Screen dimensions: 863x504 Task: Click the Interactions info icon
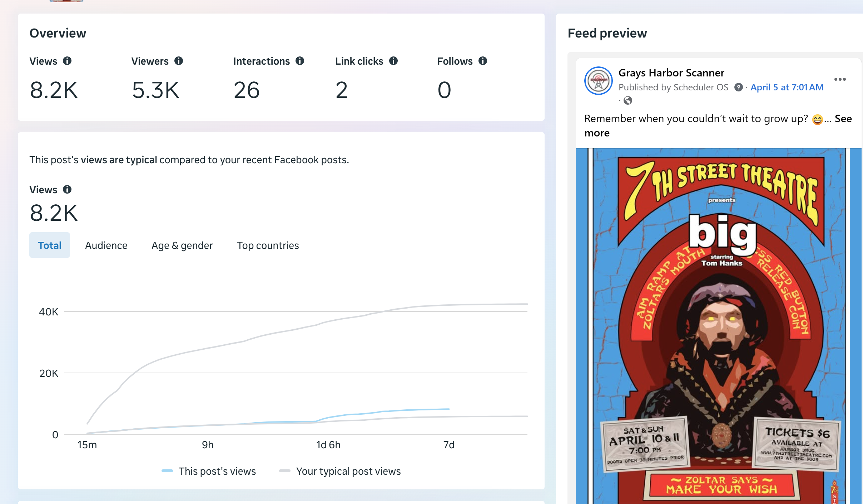point(300,61)
